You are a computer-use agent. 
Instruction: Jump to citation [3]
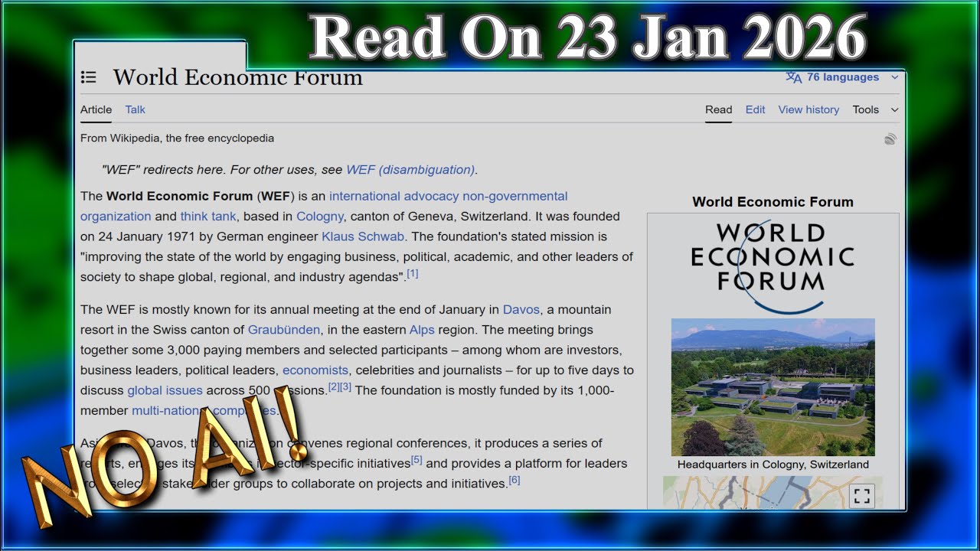(345, 387)
